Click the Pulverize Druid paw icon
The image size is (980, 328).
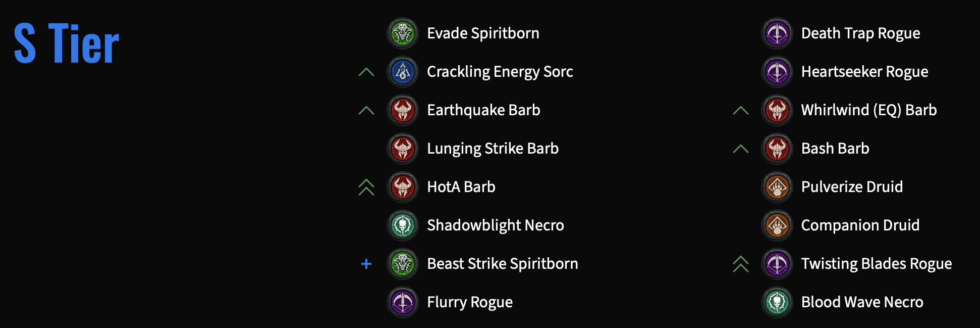pos(777,187)
